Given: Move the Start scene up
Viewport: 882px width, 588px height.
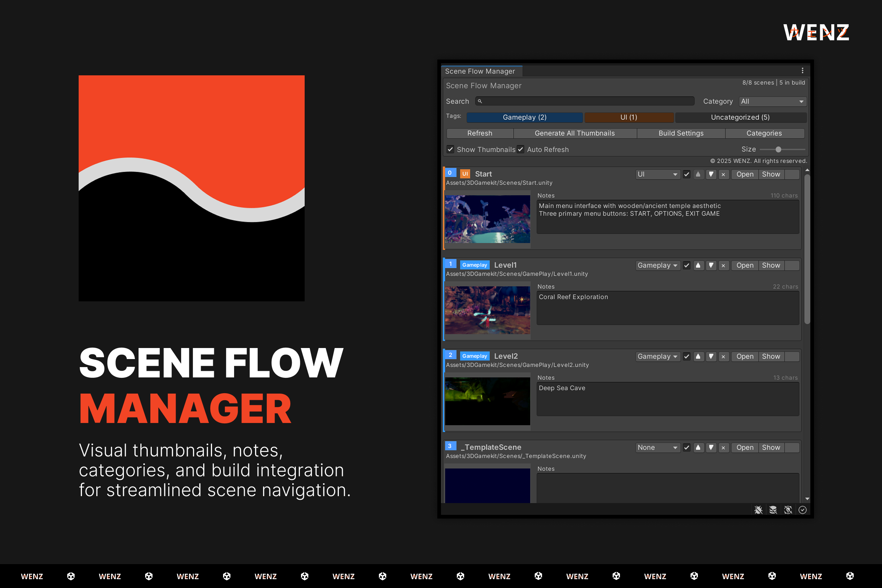Looking at the screenshot, I should (x=698, y=174).
